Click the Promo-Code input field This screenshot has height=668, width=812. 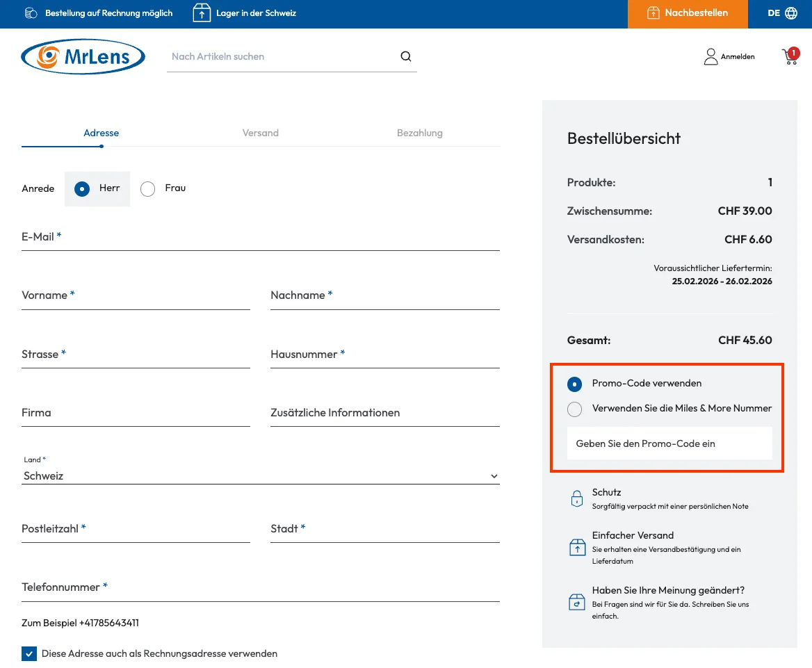[x=669, y=443]
